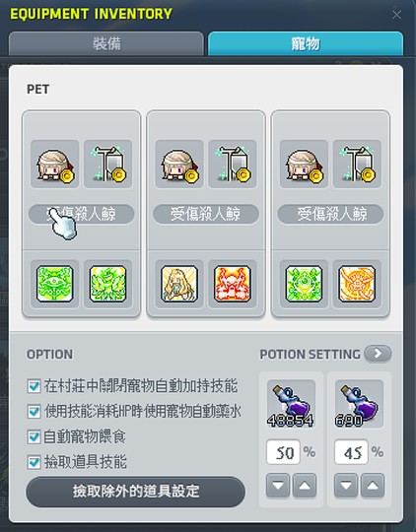Click the second pet's equipment slot icon
416x532 pixels.
click(x=233, y=165)
